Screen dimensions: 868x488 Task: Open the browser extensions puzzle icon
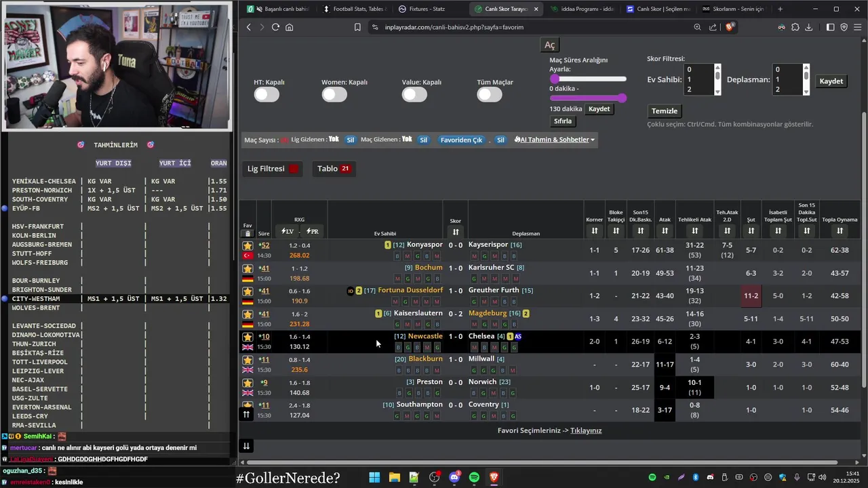tap(795, 27)
